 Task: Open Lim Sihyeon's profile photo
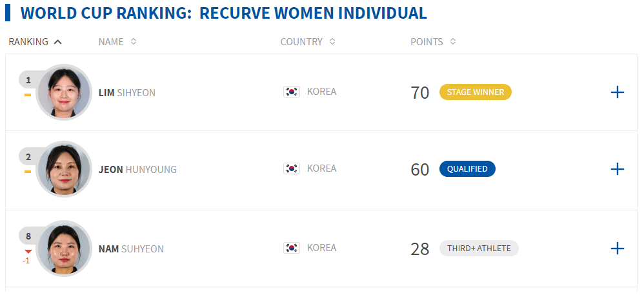coord(64,92)
